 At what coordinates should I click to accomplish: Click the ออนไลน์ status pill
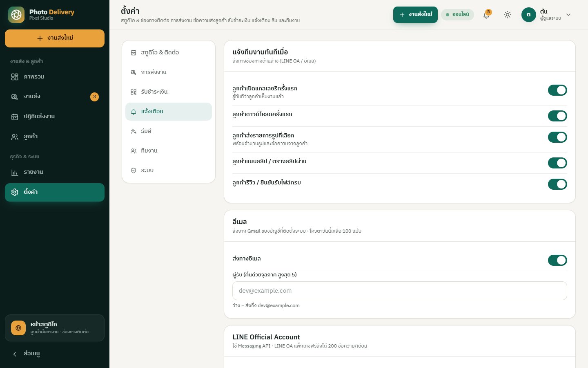tap(457, 15)
